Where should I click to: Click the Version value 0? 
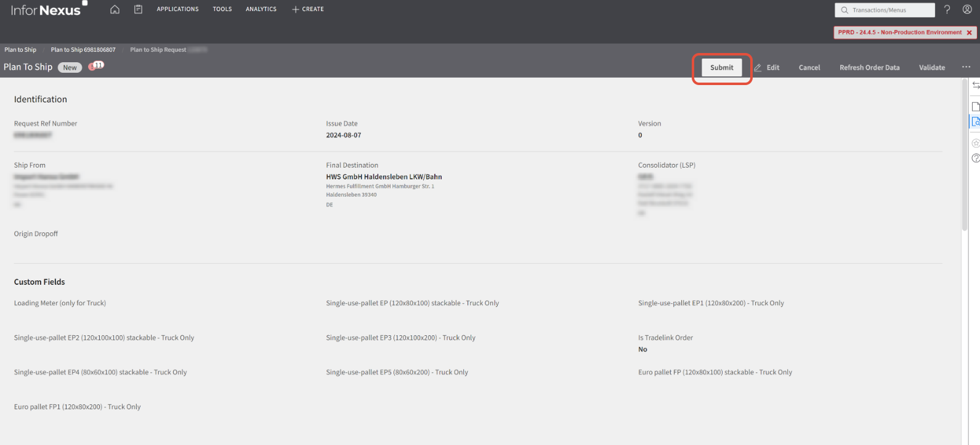(x=640, y=135)
